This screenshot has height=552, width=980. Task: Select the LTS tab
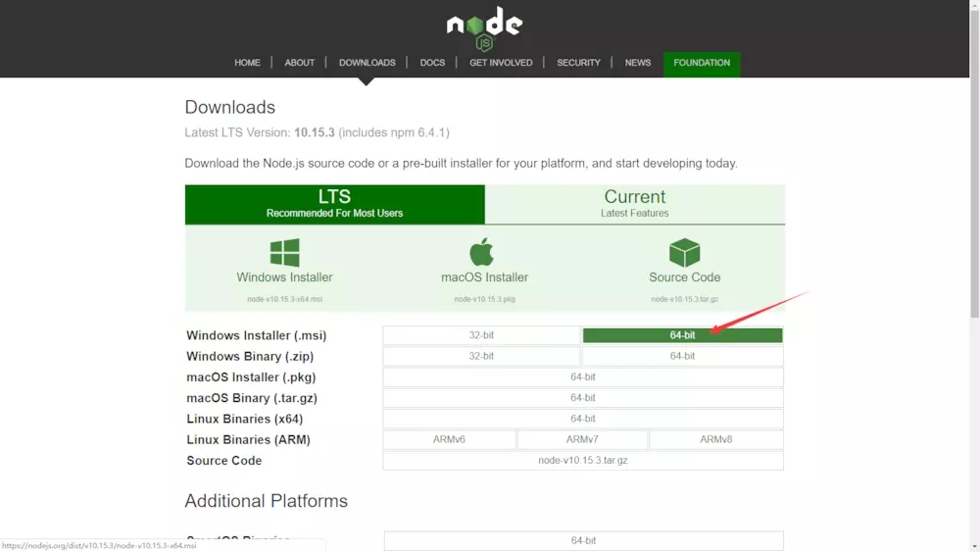pos(334,204)
